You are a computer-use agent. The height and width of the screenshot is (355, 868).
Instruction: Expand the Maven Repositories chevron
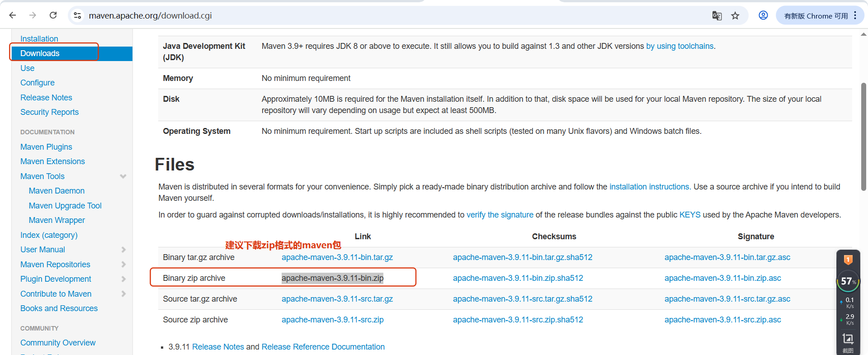(123, 265)
